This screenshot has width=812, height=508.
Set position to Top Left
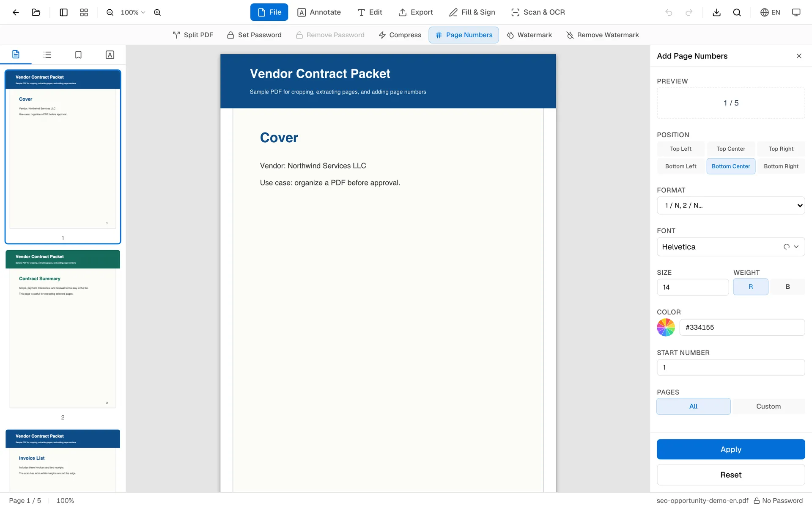680,149
